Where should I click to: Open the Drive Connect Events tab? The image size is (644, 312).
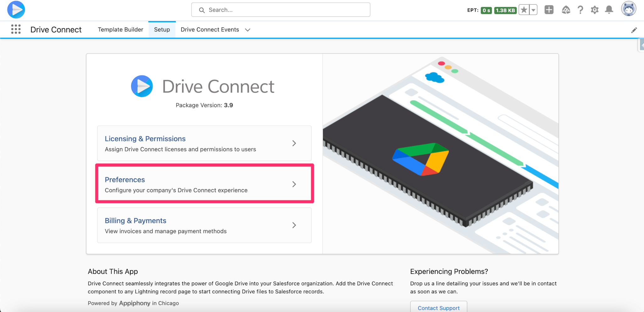(x=210, y=30)
